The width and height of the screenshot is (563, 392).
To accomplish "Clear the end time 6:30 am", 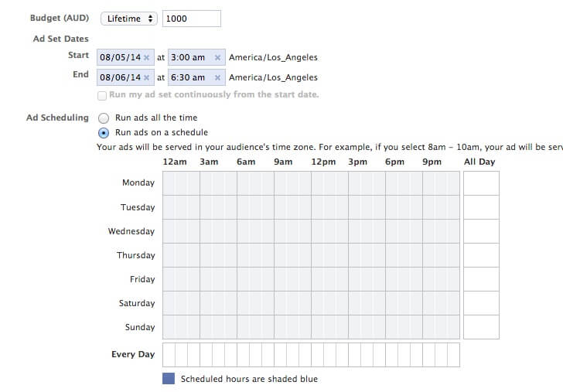I will tap(218, 78).
